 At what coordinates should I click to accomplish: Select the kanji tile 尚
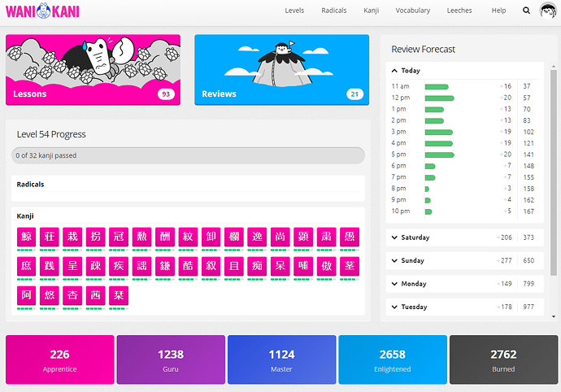click(280, 237)
